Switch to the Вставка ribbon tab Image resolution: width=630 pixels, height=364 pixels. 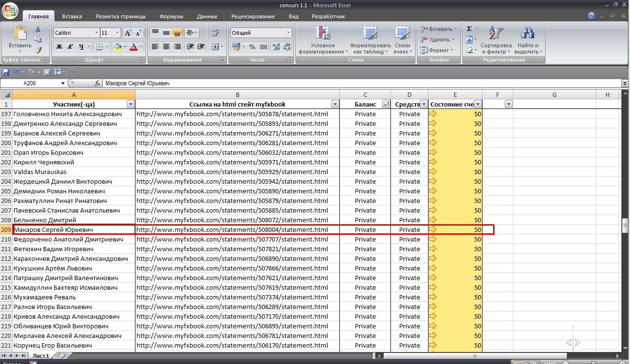(x=72, y=16)
